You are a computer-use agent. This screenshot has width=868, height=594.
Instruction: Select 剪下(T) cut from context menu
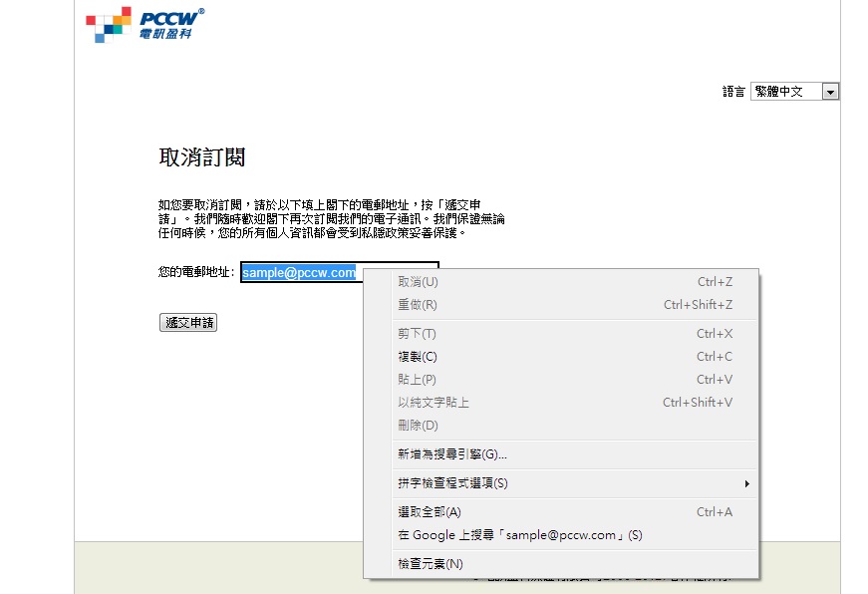(417, 334)
